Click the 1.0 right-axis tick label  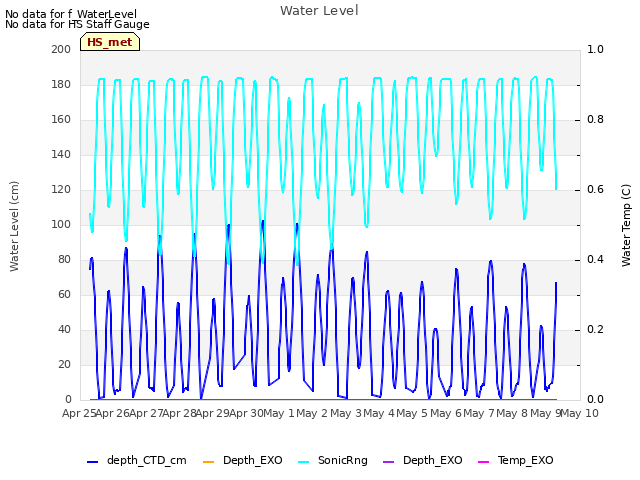(x=595, y=49)
